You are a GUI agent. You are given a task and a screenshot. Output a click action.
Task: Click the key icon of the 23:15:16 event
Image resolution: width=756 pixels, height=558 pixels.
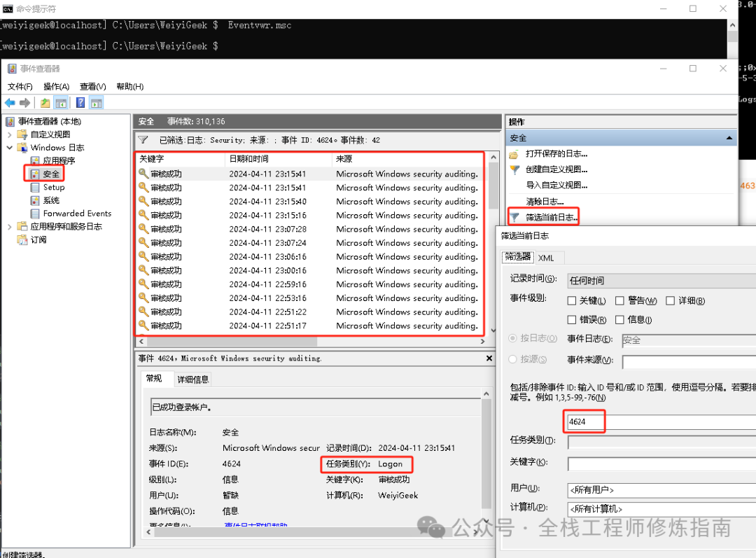tap(143, 215)
